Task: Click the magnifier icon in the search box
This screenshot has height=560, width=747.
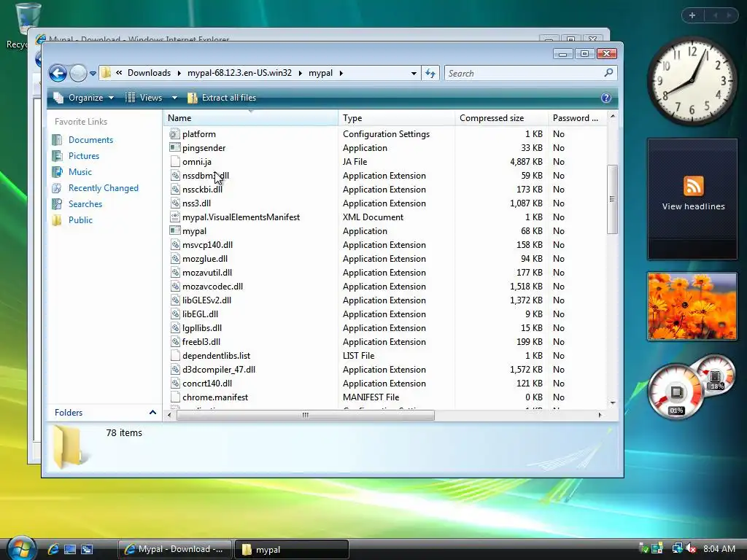Action: [x=608, y=73]
